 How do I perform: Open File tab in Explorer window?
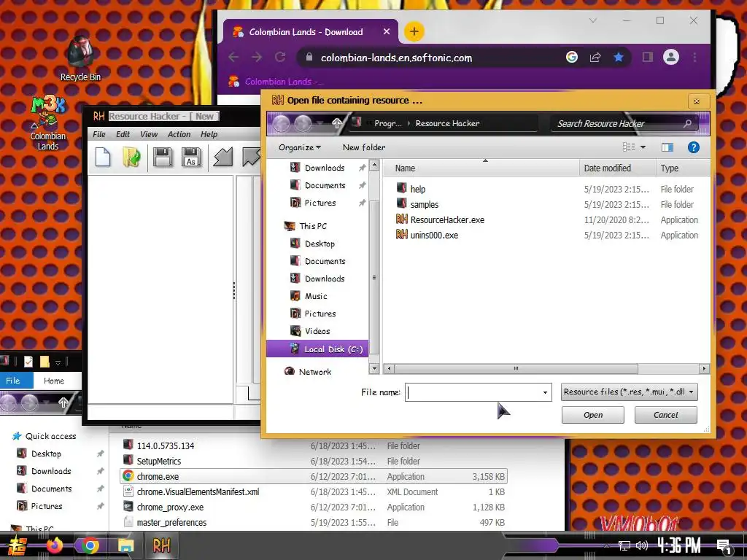[13, 381]
